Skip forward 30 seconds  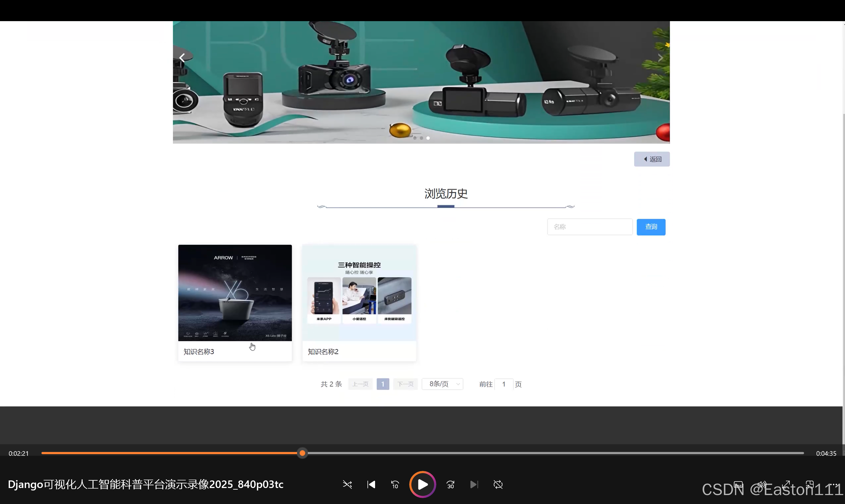point(450,484)
